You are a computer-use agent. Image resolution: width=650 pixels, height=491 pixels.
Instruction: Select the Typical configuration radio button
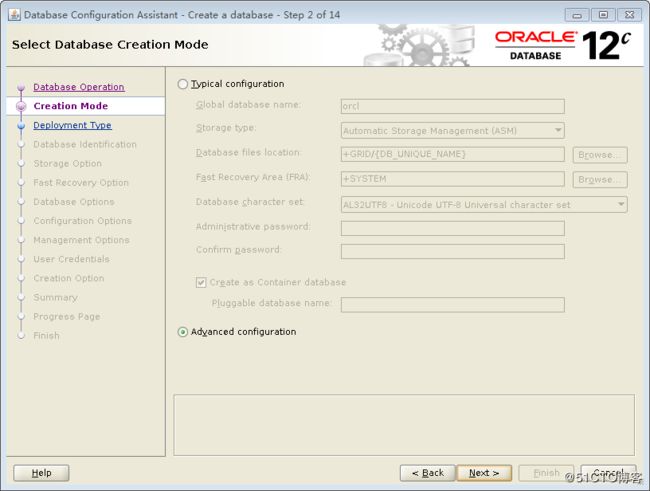182,84
